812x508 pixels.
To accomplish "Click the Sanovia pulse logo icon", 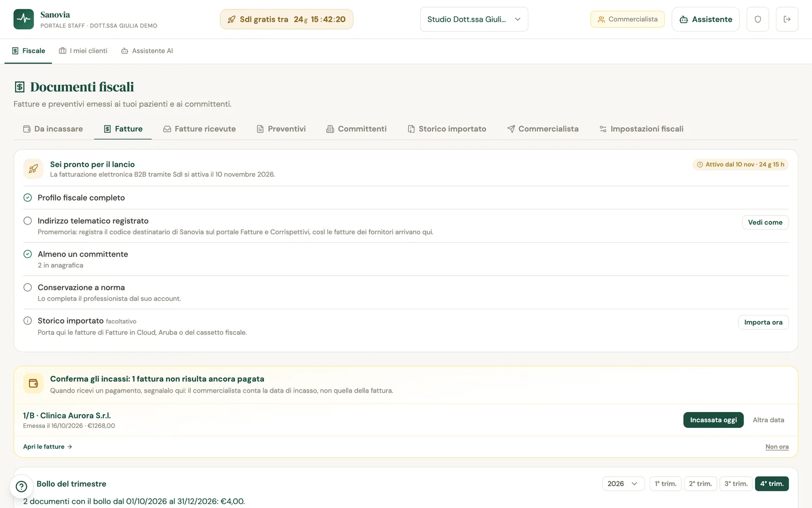I will coord(24,19).
